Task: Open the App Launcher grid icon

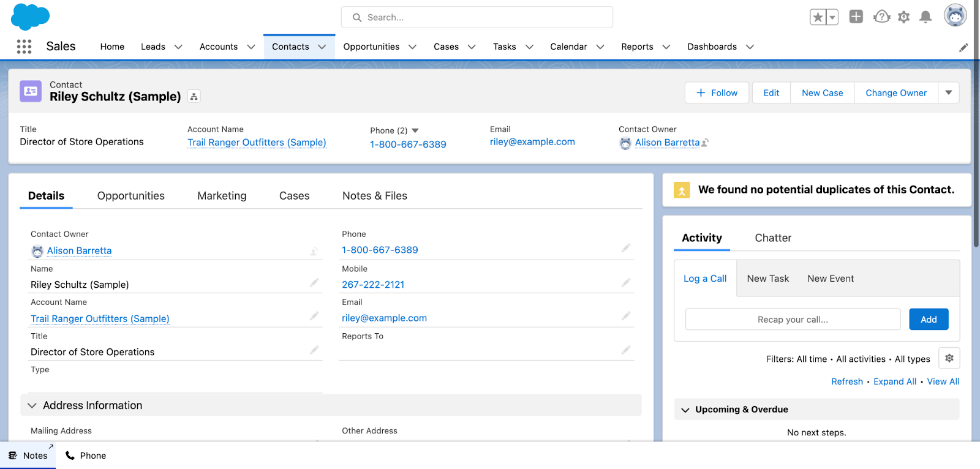Action: [24, 47]
